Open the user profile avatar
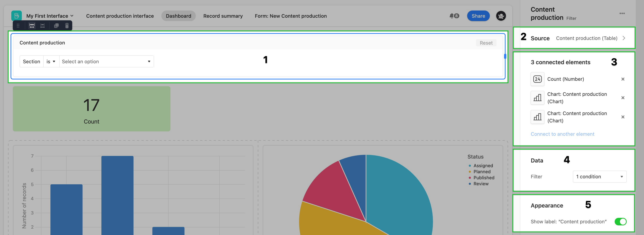Screen dimensions: 644x235 pos(501,16)
